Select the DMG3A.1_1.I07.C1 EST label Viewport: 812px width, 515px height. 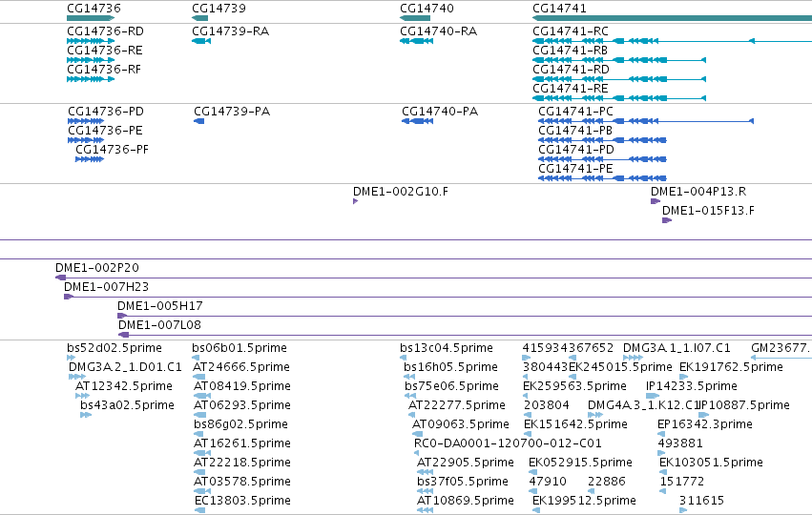(677, 348)
